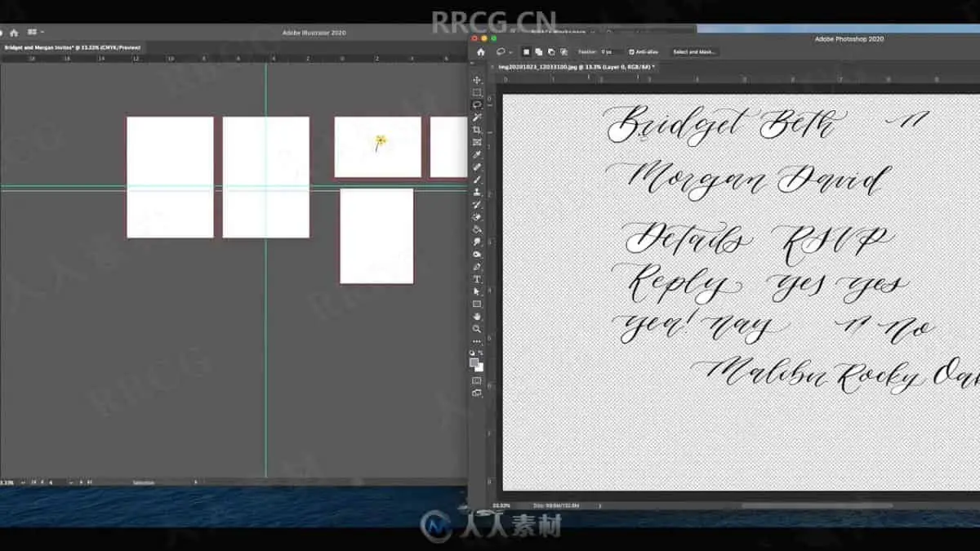The image size is (980, 551).
Task: Click Illustrator's zoom level field
Action: coord(7,482)
